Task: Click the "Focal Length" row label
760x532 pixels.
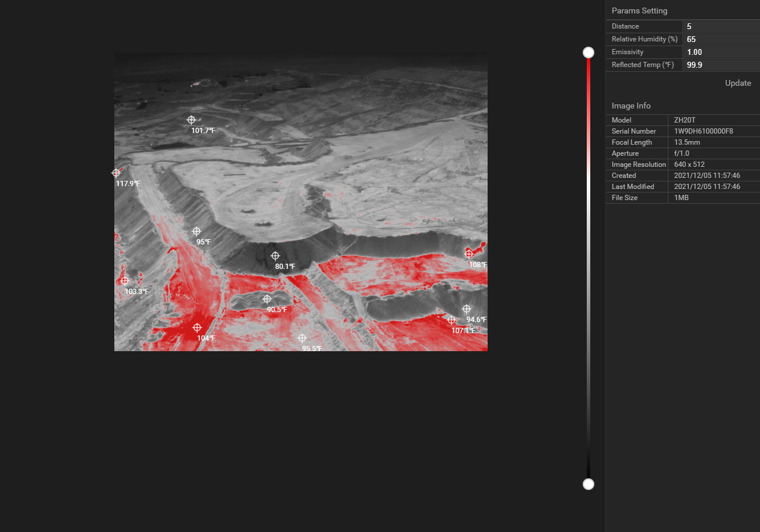Action: click(632, 142)
